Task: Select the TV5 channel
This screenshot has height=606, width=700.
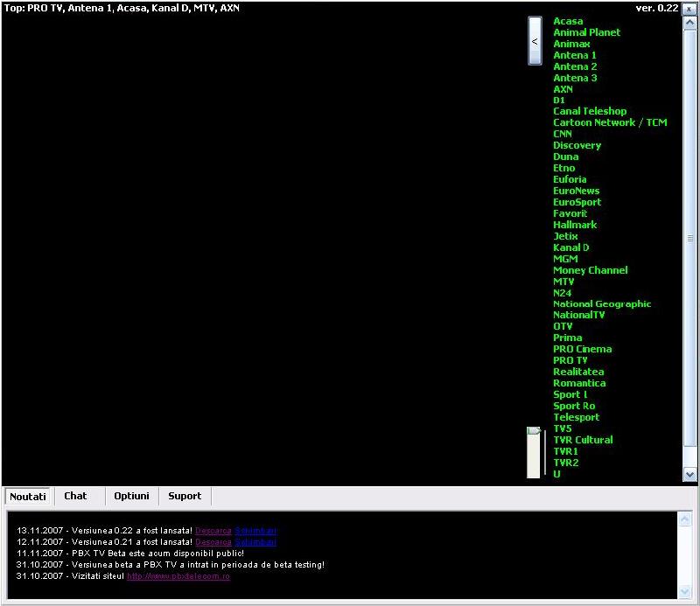Action: (x=563, y=428)
